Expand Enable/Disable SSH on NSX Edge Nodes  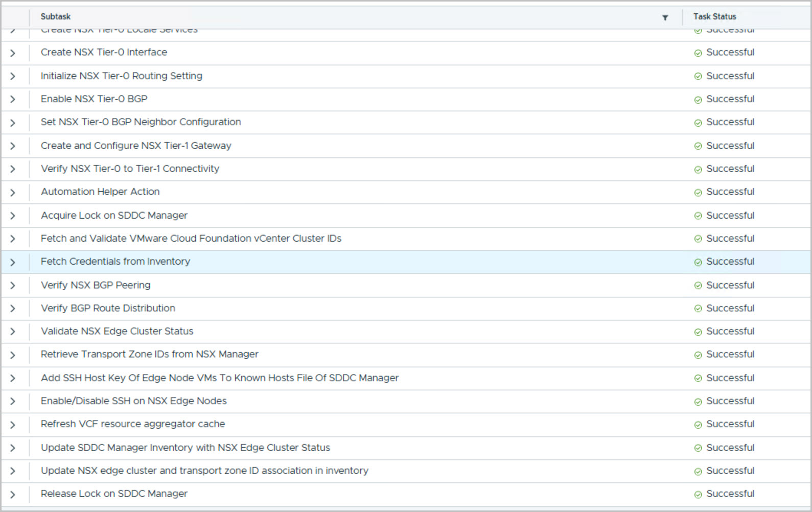13,402
